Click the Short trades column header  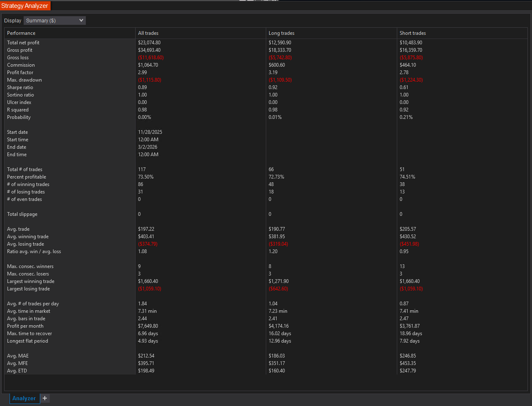tap(413, 33)
